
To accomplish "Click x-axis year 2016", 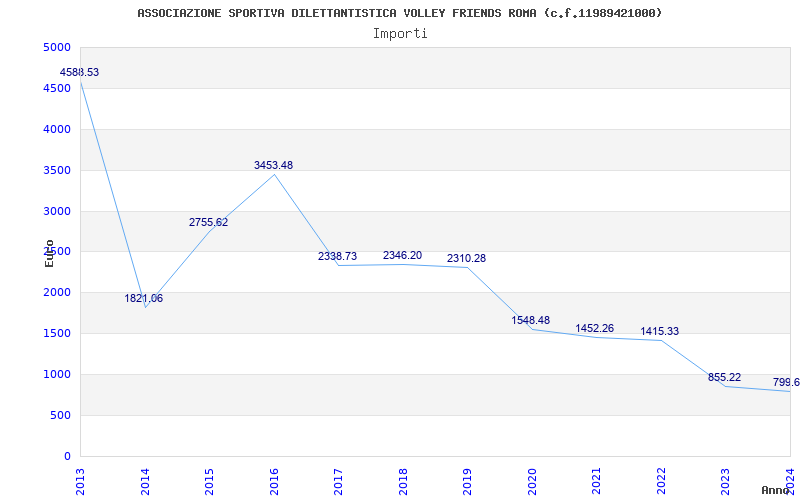I will 274,482.
